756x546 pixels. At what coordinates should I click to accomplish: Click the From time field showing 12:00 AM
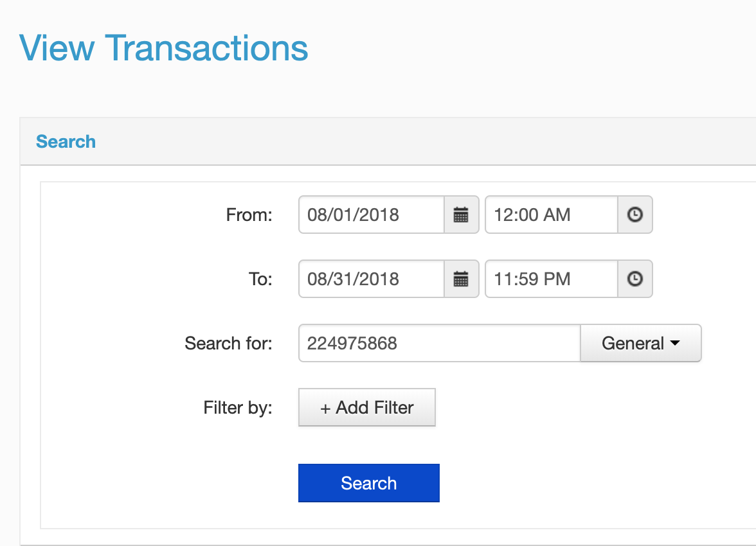click(x=550, y=215)
